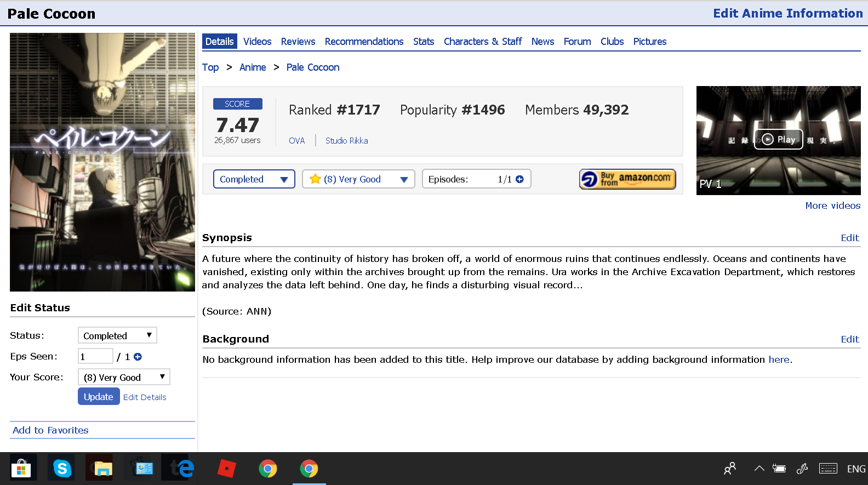The height and width of the screenshot is (485, 868).
Task: Click the Top breadcrumb link
Action: 210,67
